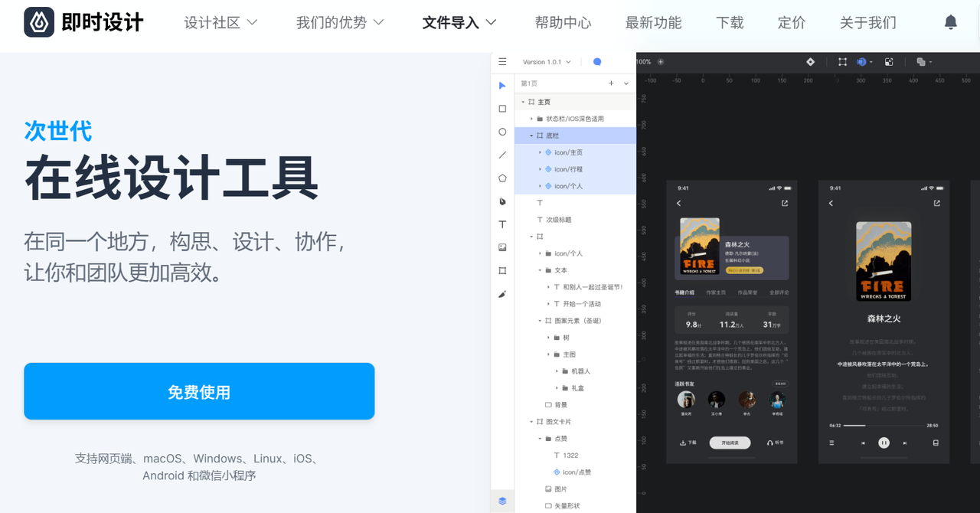The height and width of the screenshot is (513, 980).
Task: Select the Pen tool
Action: 502,201
